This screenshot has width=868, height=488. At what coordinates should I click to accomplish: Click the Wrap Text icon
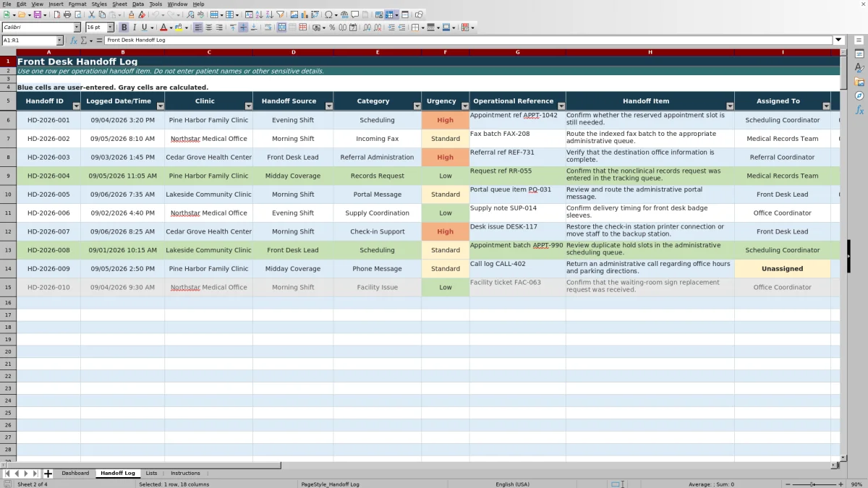[268, 27]
